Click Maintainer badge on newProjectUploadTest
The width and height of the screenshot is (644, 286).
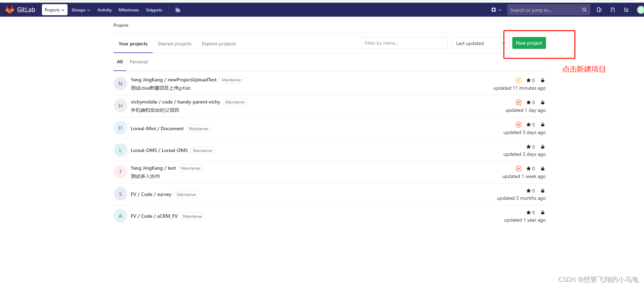pos(232,80)
